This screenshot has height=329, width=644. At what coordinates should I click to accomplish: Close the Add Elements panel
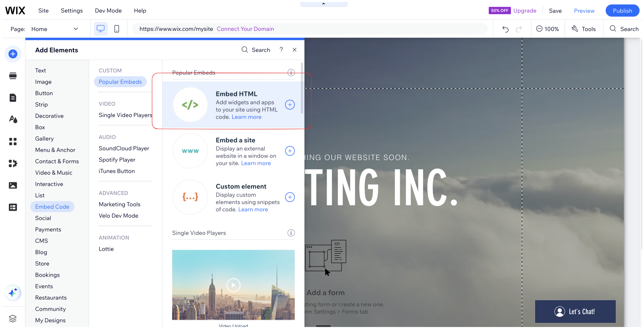point(295,50)
